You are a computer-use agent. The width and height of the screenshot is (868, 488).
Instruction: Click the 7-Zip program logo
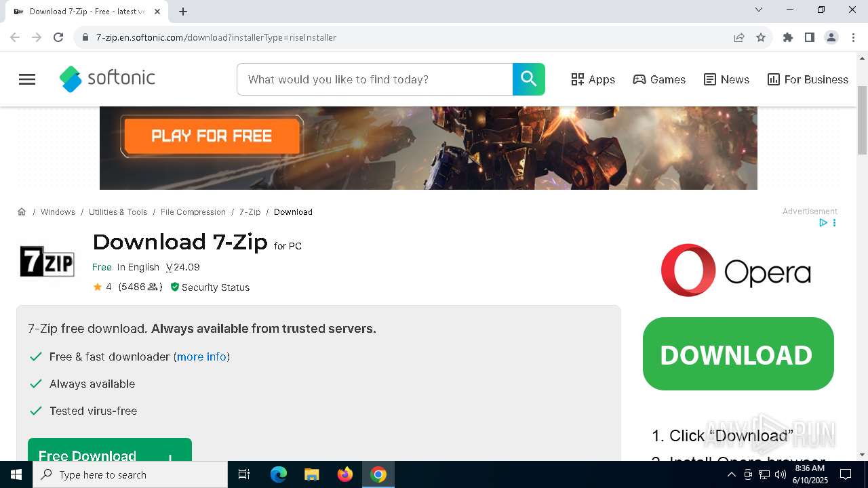pyautogui.click(x=47, y=262)
